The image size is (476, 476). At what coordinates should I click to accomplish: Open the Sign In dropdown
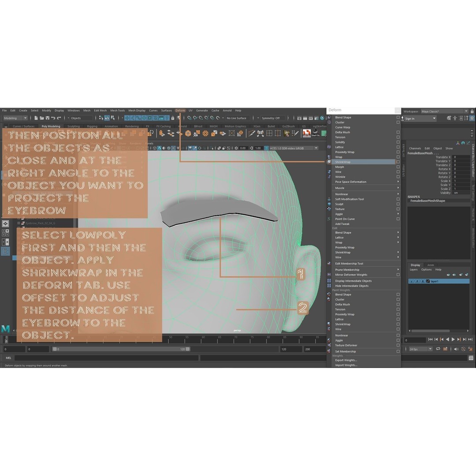tap(419, 119)
